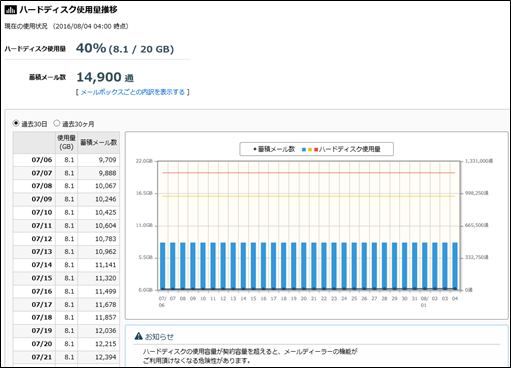
Task: Click the 07/08 date row cell
Action: click(x=34, y=186)
